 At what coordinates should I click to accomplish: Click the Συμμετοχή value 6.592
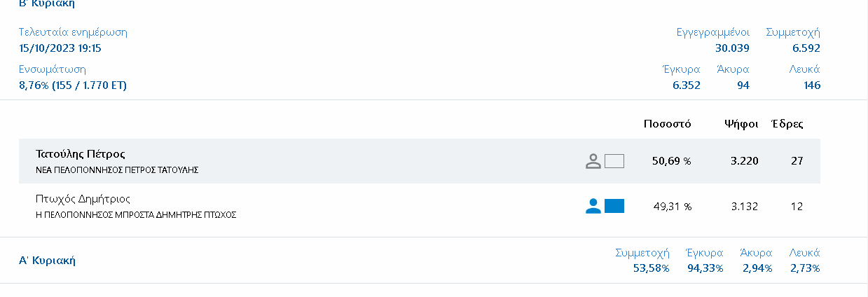point(806,48)
